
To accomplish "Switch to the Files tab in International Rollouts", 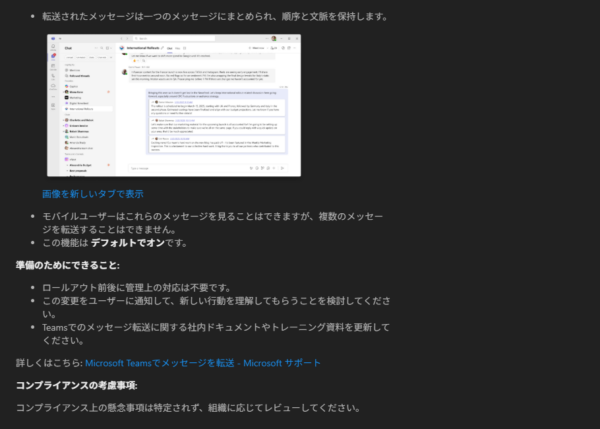I will click(176, 47).
